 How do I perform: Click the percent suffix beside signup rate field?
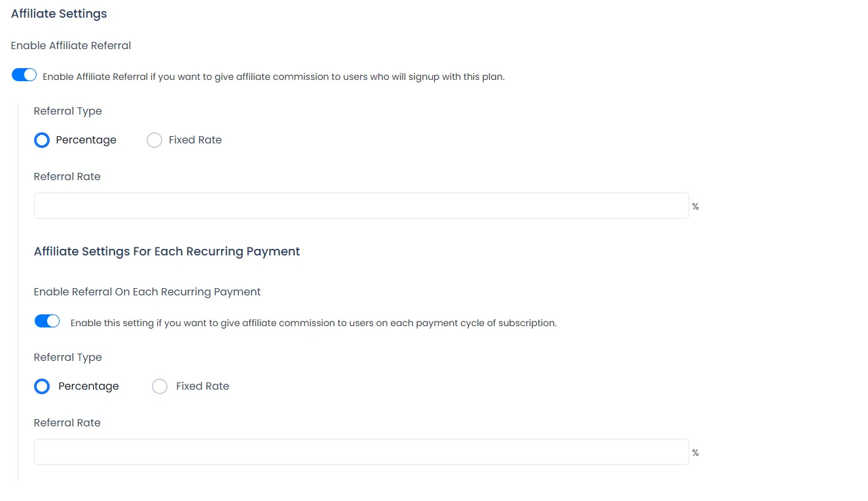click(695, 206)
